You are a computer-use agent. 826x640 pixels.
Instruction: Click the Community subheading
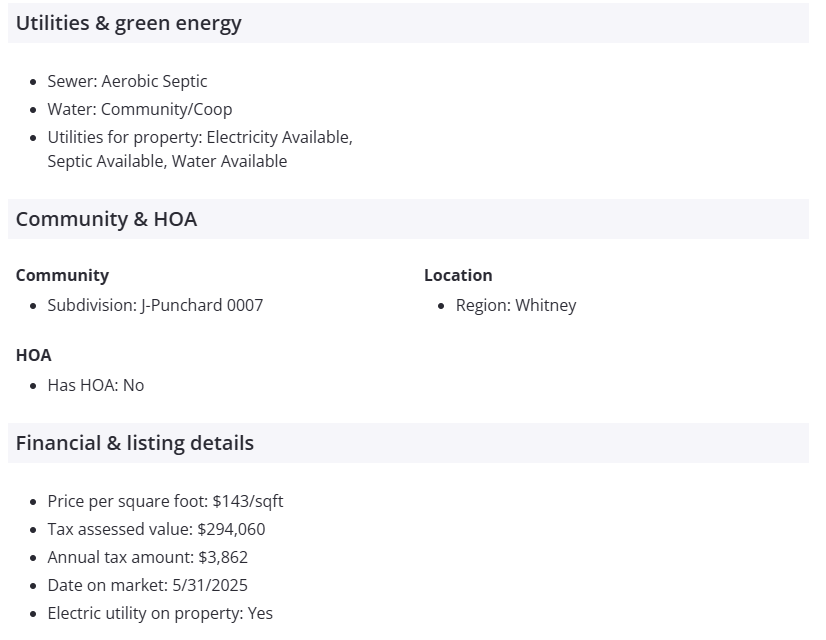coord(62,275)
